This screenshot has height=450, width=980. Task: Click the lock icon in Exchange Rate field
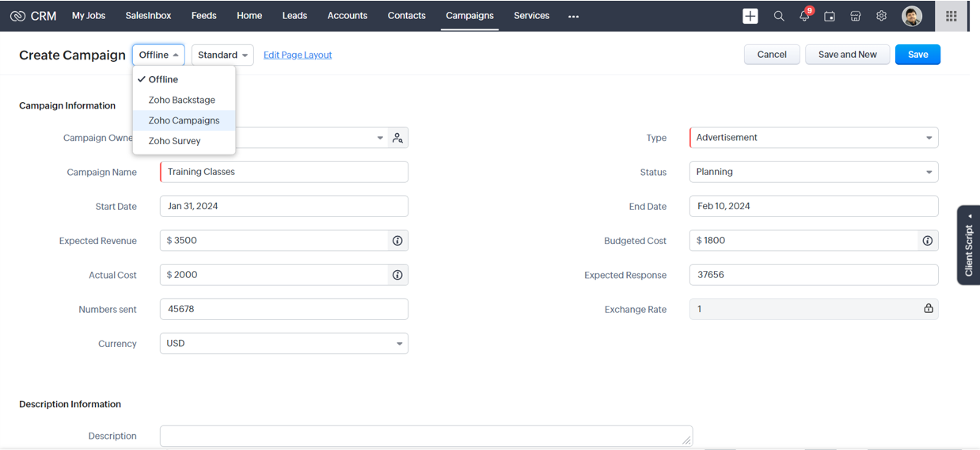[929, 309]
